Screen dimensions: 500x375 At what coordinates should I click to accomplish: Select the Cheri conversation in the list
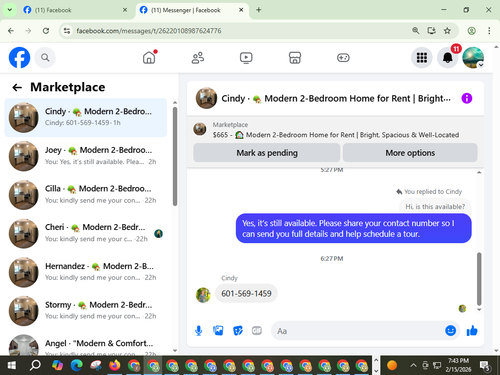[86, 233]
